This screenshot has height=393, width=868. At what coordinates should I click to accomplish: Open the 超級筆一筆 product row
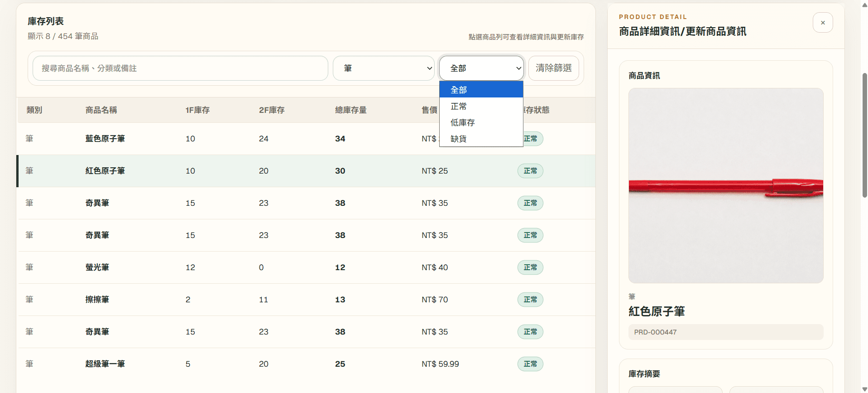pyautogui.click(x=306, y=364)
